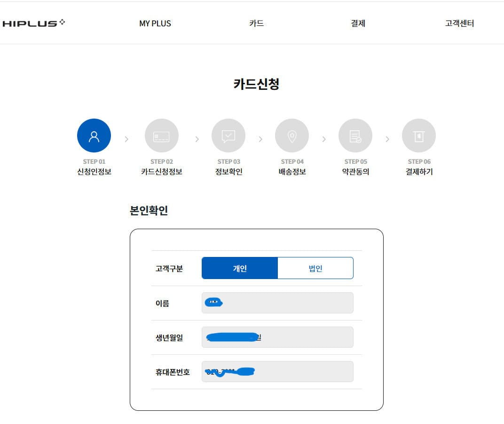This screenshot has width=504, height=424.
Task: Click the STEP 02 카드신청정보 card icon
Action: 162,135
